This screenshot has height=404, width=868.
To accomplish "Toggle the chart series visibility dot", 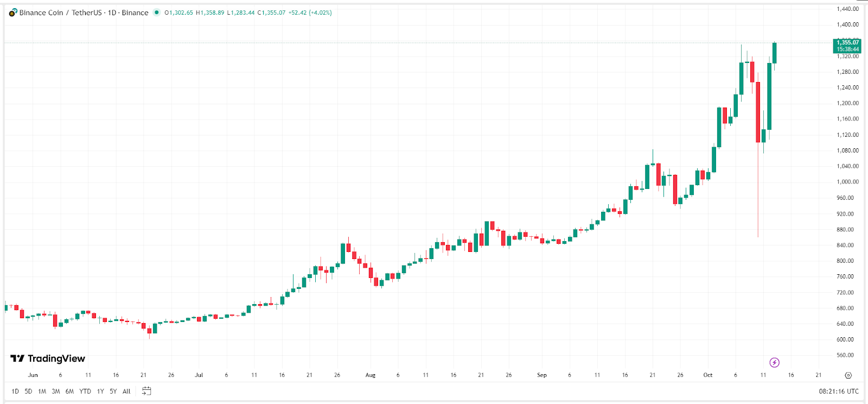I will click(x=157, y=12).
